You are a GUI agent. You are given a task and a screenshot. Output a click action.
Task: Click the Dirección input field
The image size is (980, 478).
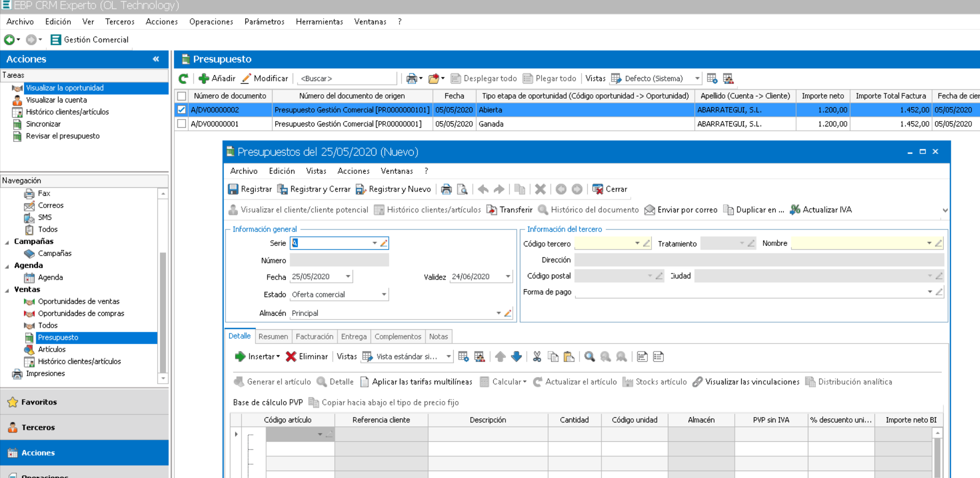(x=759, y=260)
